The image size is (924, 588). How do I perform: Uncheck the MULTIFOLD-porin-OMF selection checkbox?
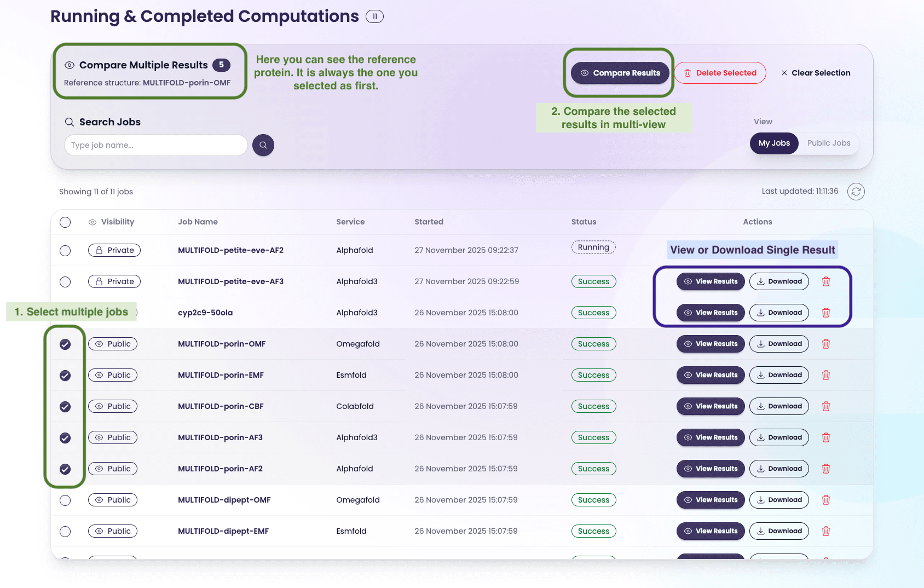pyautogui.click(x=65, y=344)
